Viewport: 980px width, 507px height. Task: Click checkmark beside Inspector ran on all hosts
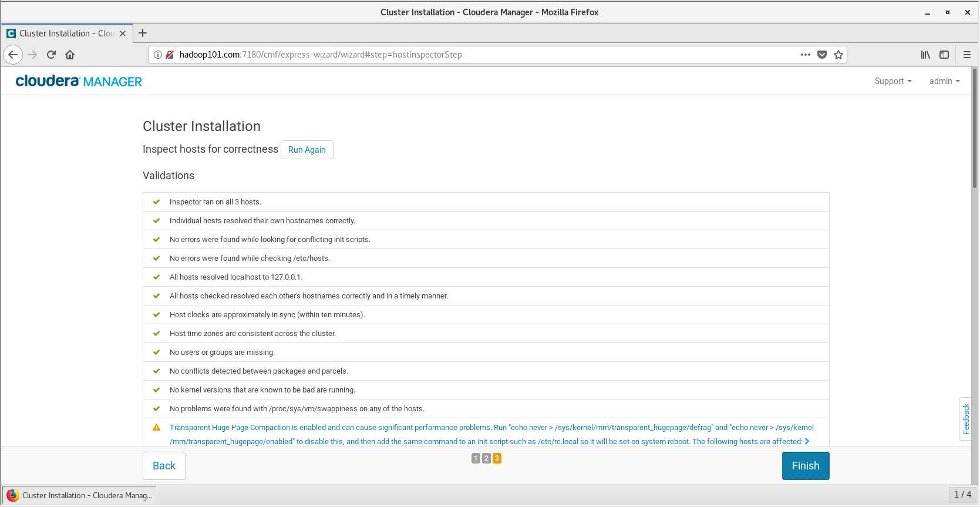click(157, 202)
